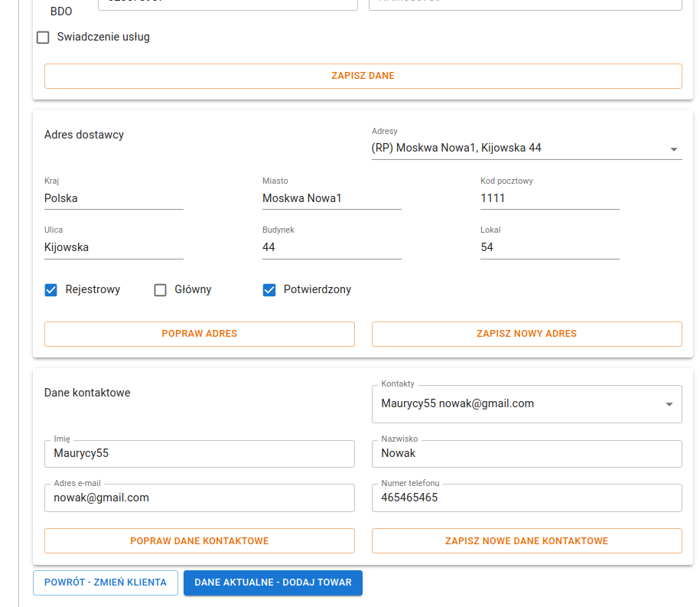700x607 pixels.
Task: Select the Kod pocztowy field
Action: [549, 198]
